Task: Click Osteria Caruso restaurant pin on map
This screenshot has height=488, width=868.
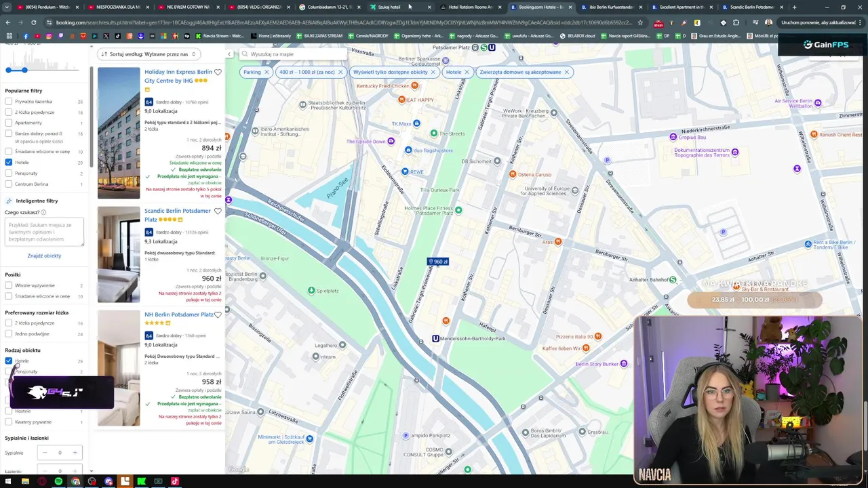Action: (x=513, y=174)
